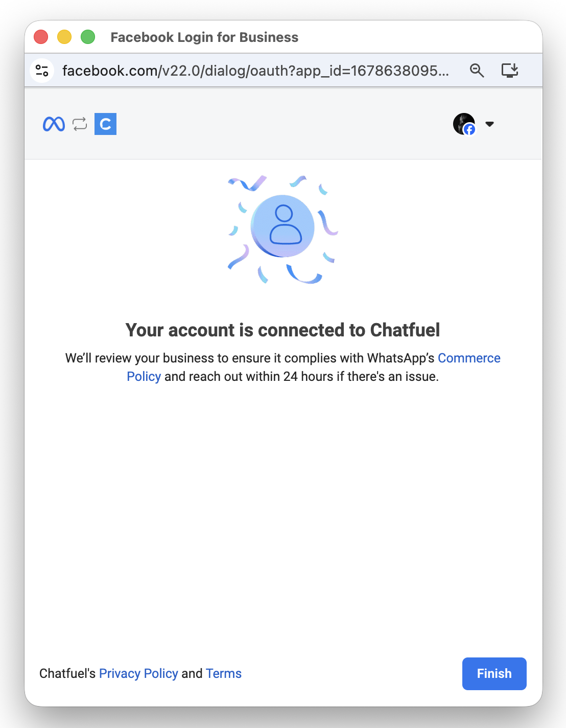Click the Chatfuel app icon

[105, 124]
